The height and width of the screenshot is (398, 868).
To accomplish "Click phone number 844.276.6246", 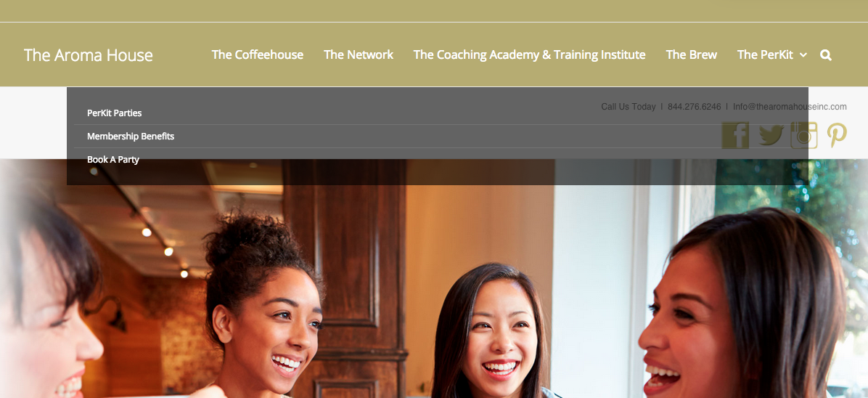I will coord(694,107).
